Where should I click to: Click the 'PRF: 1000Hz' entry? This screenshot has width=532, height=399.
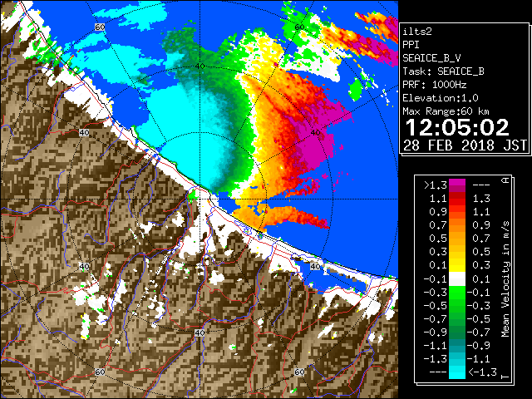tap(435, 85)
